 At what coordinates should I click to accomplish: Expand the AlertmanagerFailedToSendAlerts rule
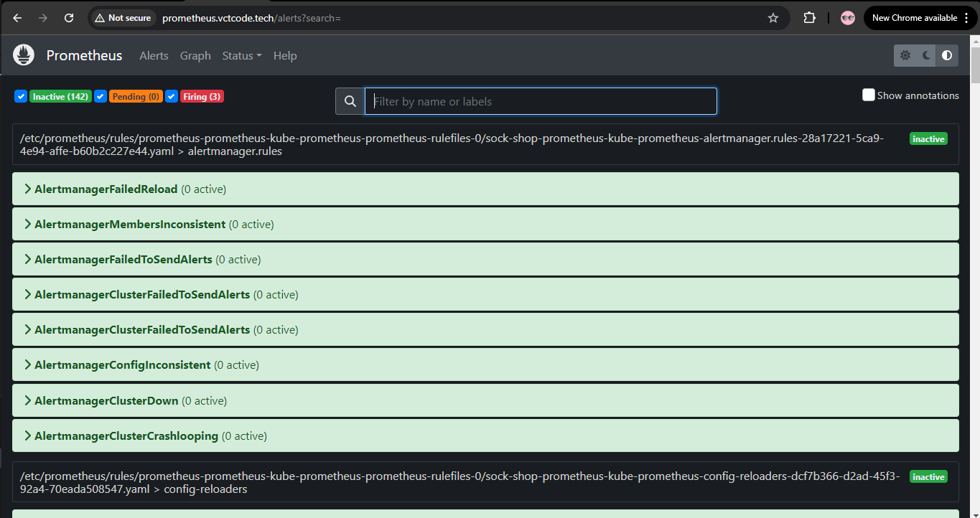[x=485, y=259]
